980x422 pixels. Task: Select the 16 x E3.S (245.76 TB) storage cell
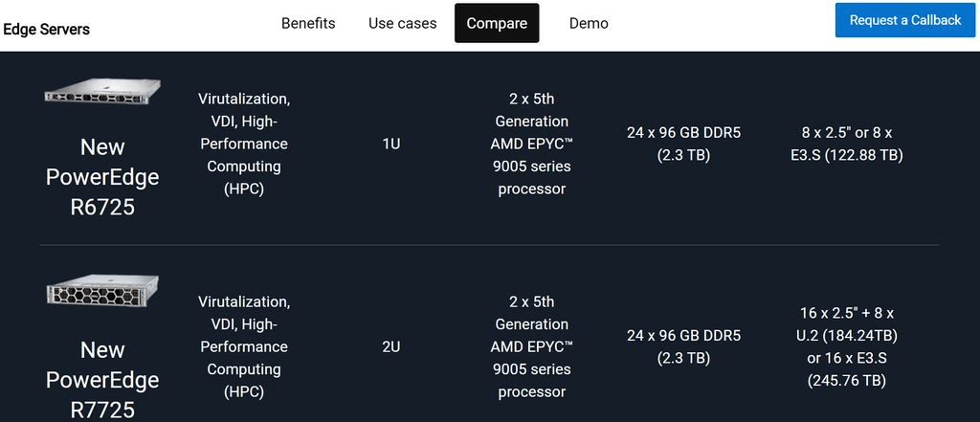click(847, 346)
